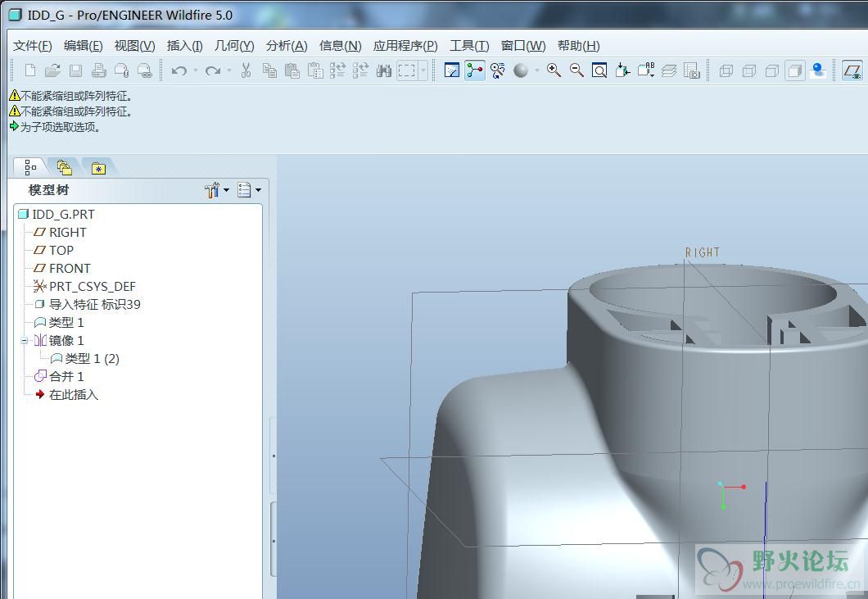Open the 帮助(H) menu

click(x=578, y=45)
